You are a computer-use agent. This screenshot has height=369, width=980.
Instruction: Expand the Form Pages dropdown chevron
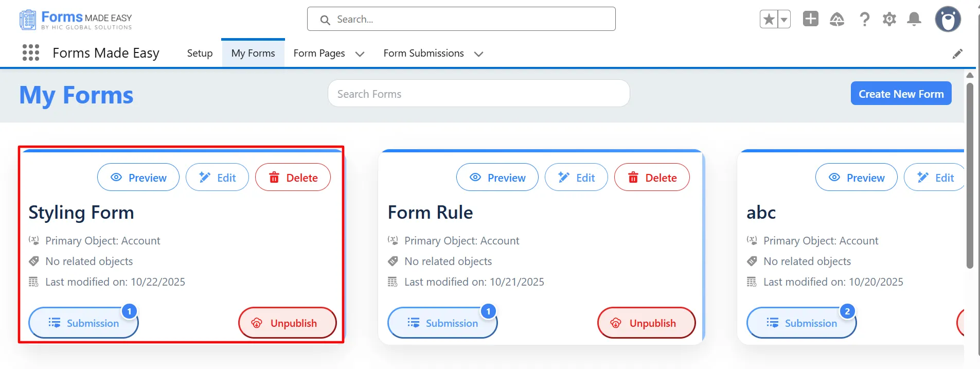[360, 54]
